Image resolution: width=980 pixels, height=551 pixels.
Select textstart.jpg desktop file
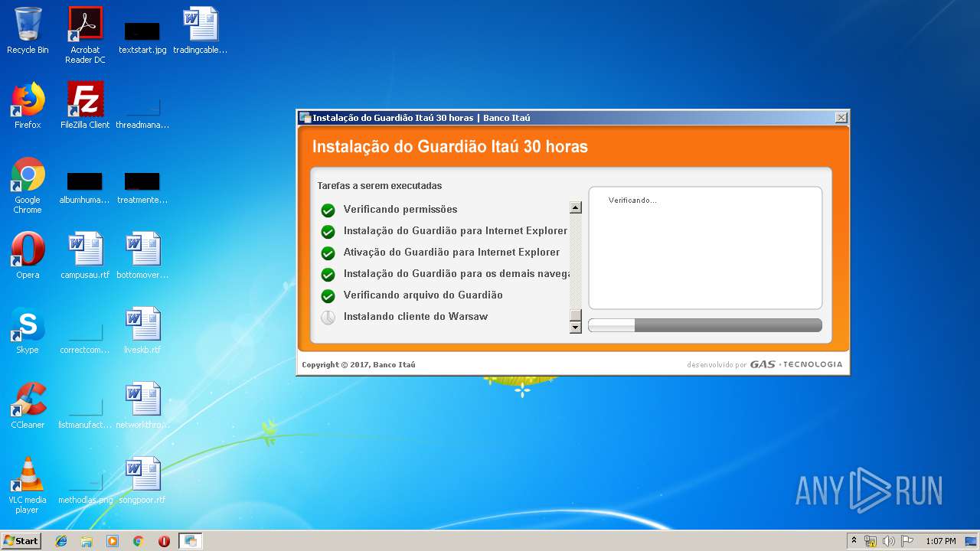tap(142, 37)
